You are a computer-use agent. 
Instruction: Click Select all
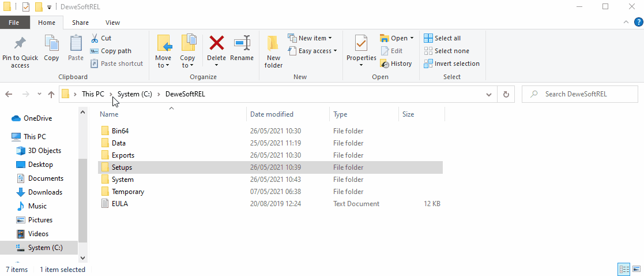(442, 38)
